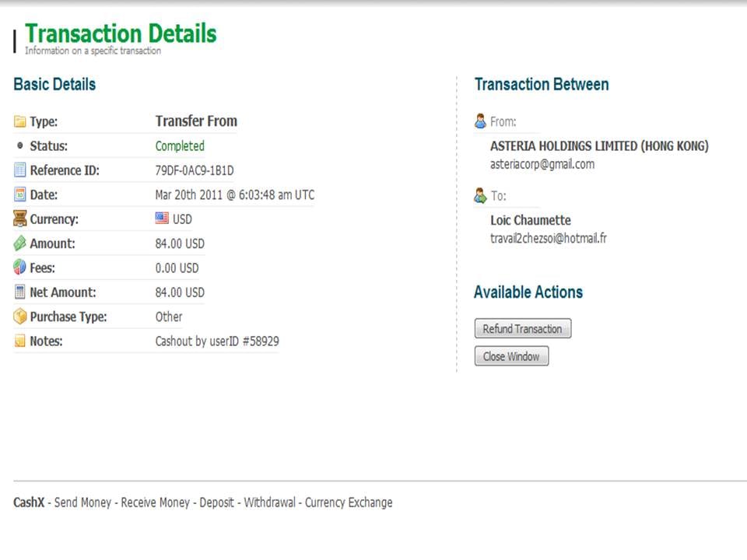Screen dimensions: 747x560
Task: Select the asteriacorp@gmail.com email address
Action: [542, 164]
